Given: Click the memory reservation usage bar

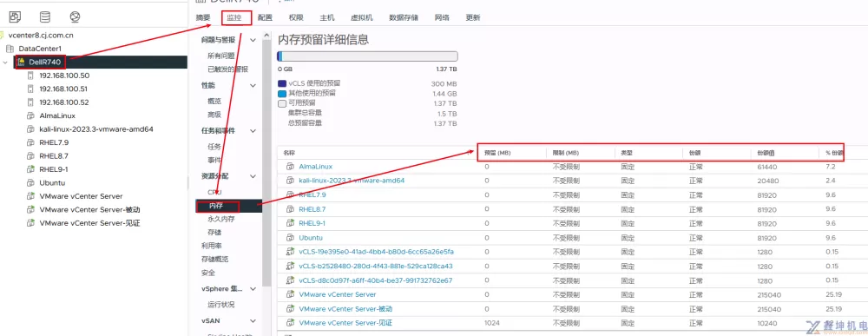Looking at the screenshot, I should pos(367,56).
